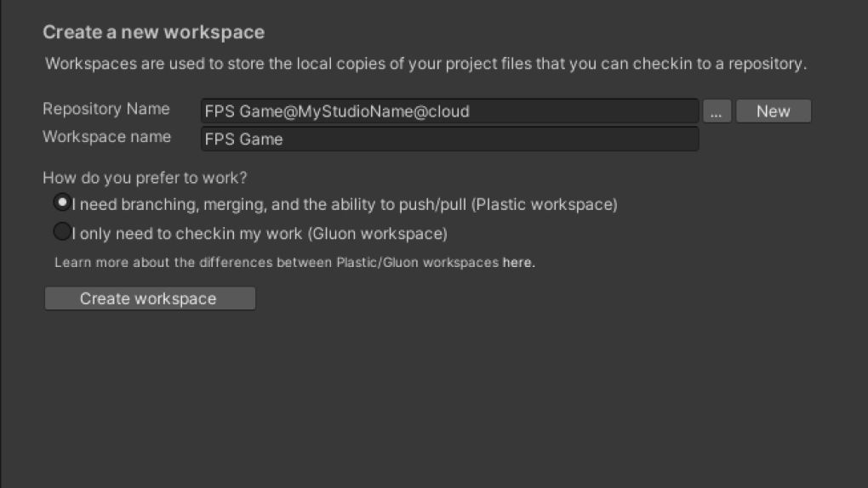The height and width of the screenshot is (488, 868).
Task: Open the "here" link about workspace differences
Action: coord(518,263)
